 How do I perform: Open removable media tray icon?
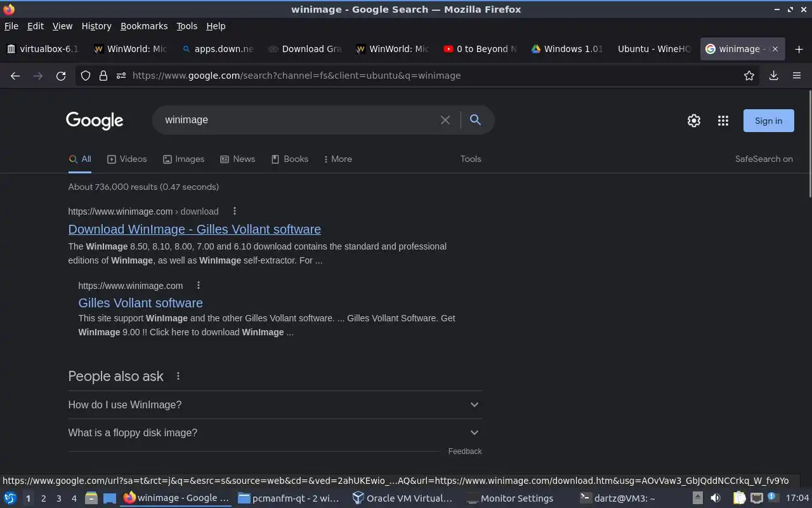tap(697, 498)
